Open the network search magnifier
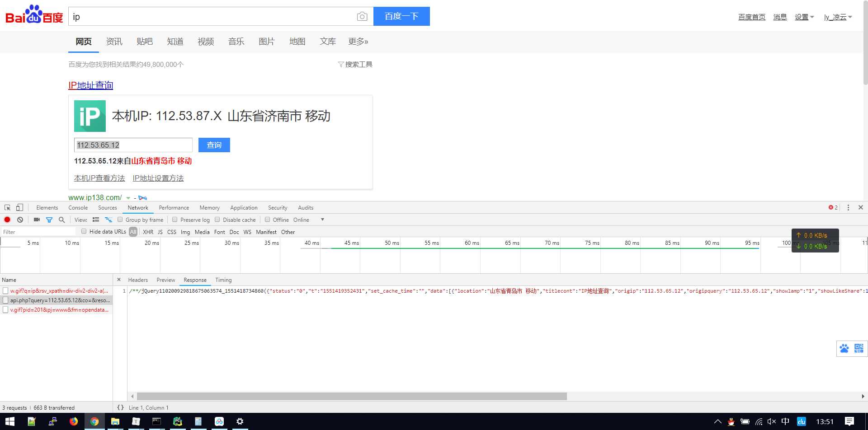 [x=62, y=220]
